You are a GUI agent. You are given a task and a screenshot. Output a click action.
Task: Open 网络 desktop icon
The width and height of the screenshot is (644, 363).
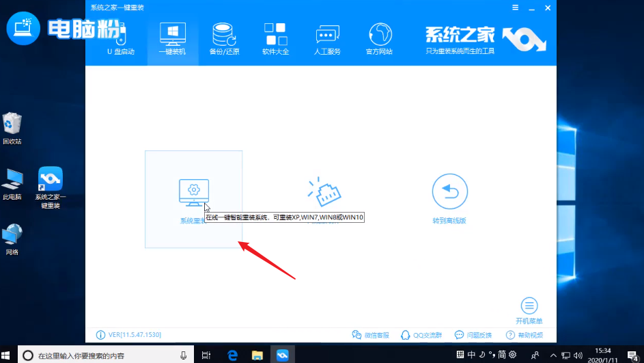12,240
